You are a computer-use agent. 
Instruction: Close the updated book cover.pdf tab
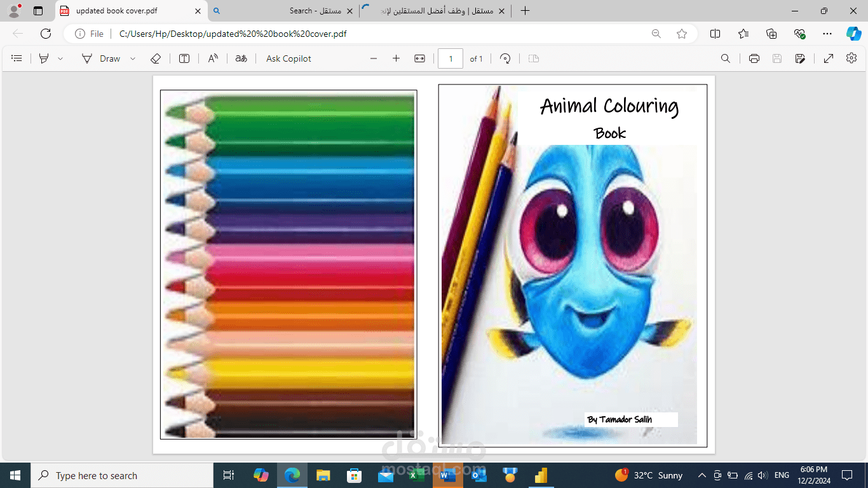click(198, 11)
